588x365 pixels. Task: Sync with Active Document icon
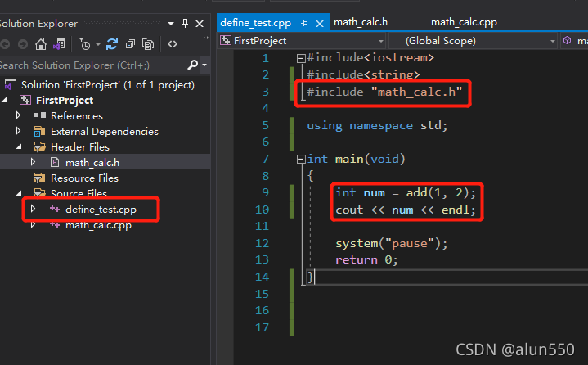pos(112,44)
